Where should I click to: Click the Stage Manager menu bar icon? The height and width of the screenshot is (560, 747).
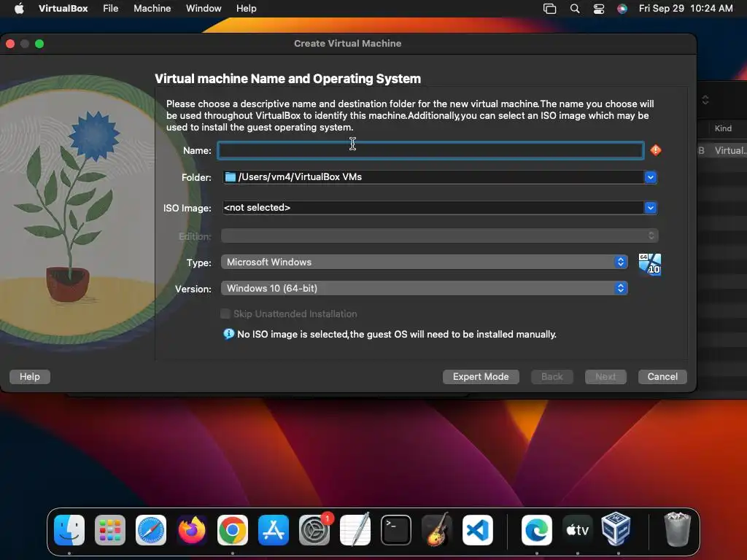point(550,9)
